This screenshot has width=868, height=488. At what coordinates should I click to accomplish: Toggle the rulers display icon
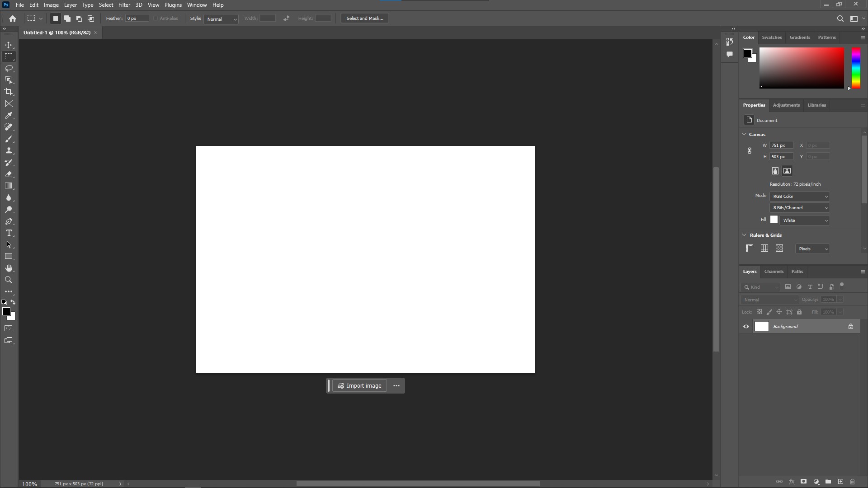pyautogui.click(x=749, y=248)
